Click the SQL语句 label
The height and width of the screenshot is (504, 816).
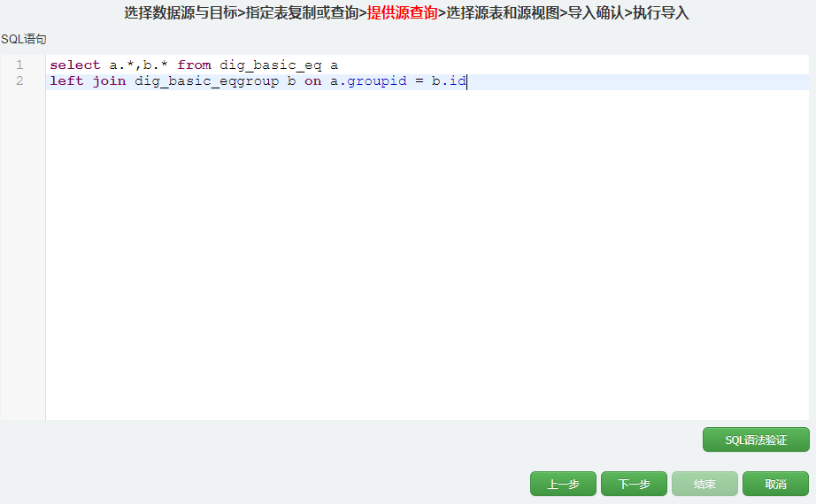coord(23,39)
